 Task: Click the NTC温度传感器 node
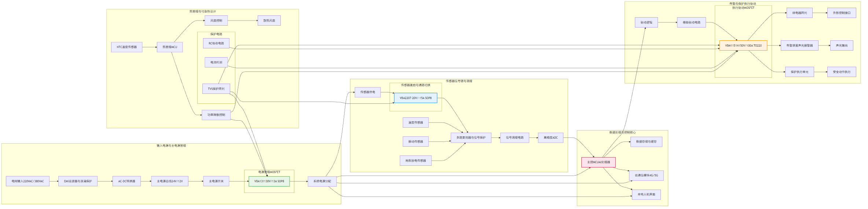click(x=127, y=47)
